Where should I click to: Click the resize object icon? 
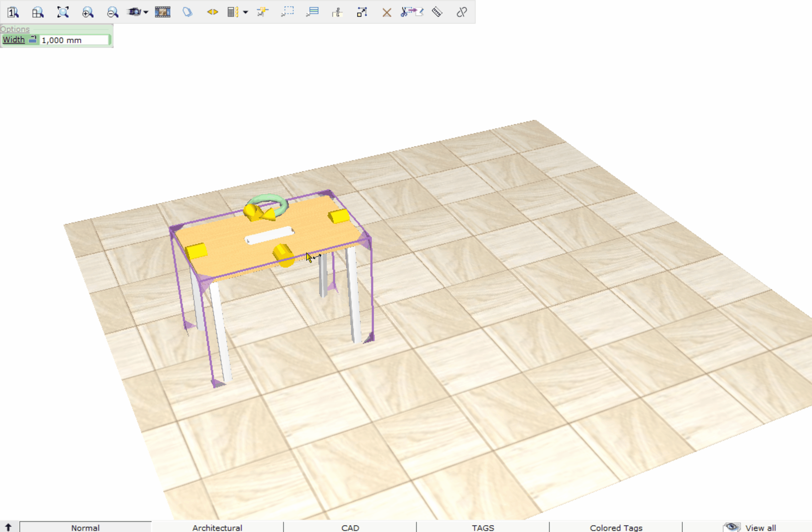tap(362, 12)
